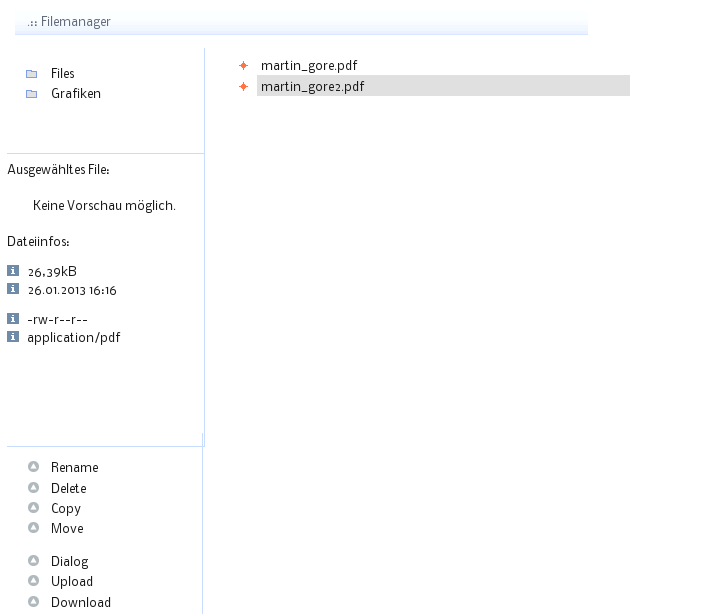Click the round icon beside Move

pyautogui.click(x=33, y=528)
